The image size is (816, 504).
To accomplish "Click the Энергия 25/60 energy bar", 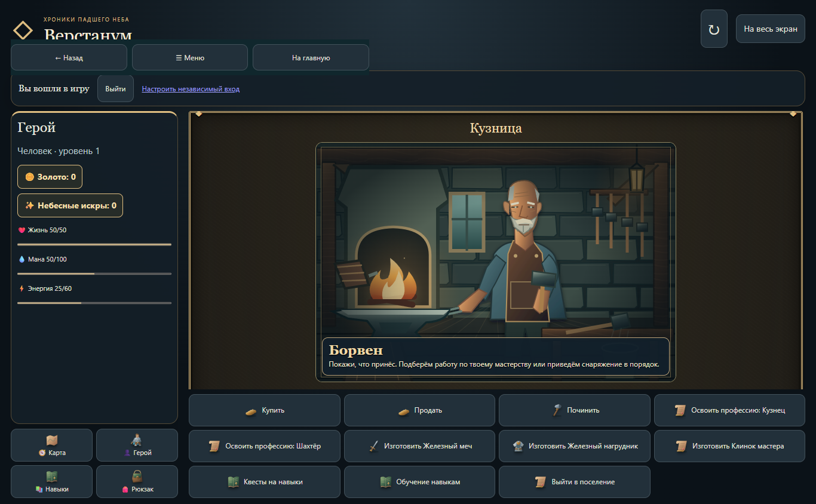I will 94,303.
